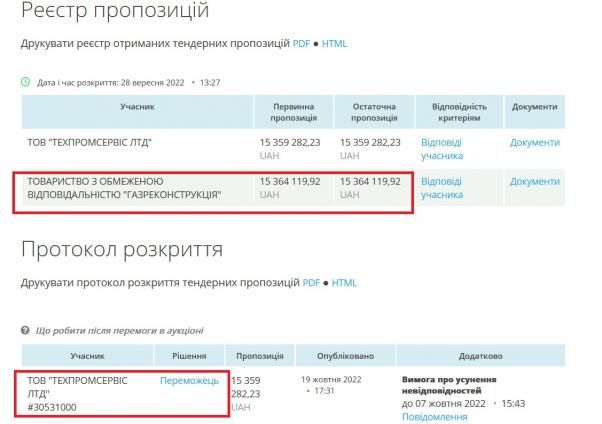This screenshot has height=424, width=602.
Task: Click Пропозиція column header
Action: point(260,356)
